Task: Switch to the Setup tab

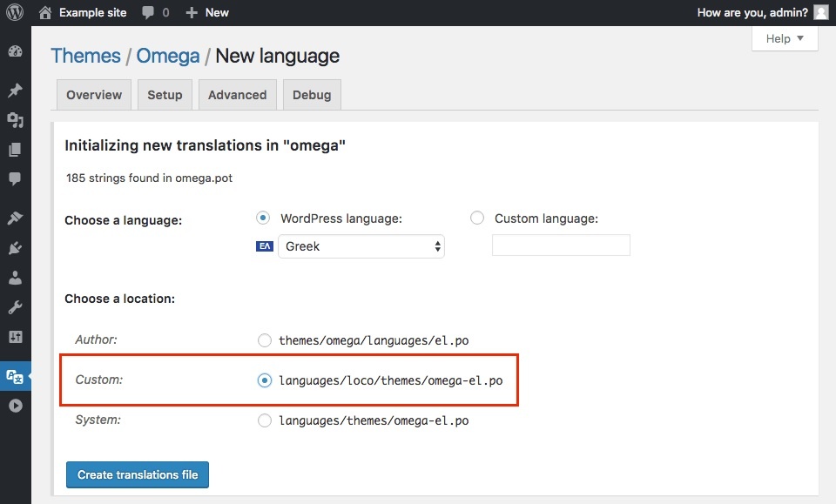Action: pos(165,95)
